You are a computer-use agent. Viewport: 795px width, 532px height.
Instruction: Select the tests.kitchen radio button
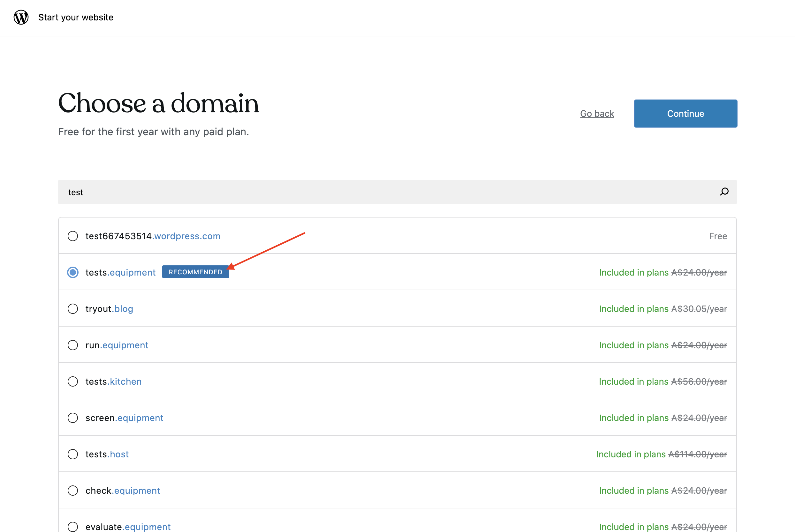click(73, 381)
